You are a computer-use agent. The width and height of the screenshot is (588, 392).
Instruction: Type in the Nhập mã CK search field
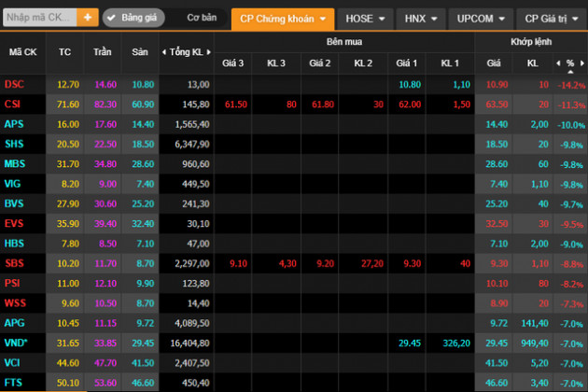pos(39,18)
